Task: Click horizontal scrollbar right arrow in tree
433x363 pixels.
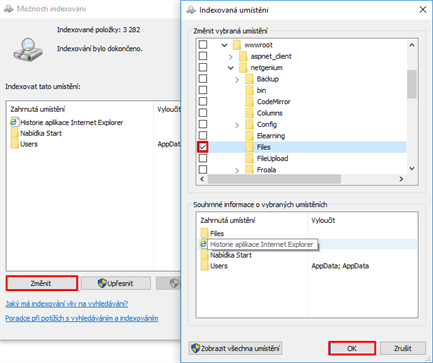Action: (x=401, y=179)
